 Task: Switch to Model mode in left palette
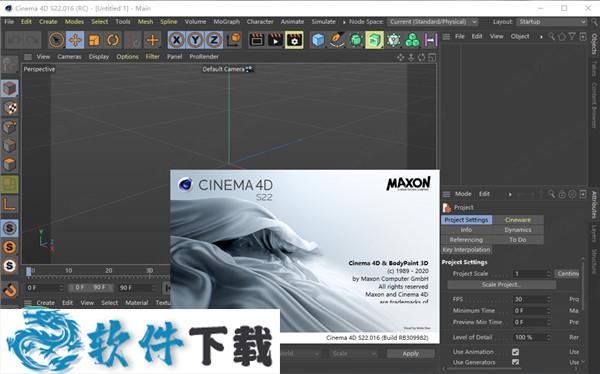click(10, 89)
